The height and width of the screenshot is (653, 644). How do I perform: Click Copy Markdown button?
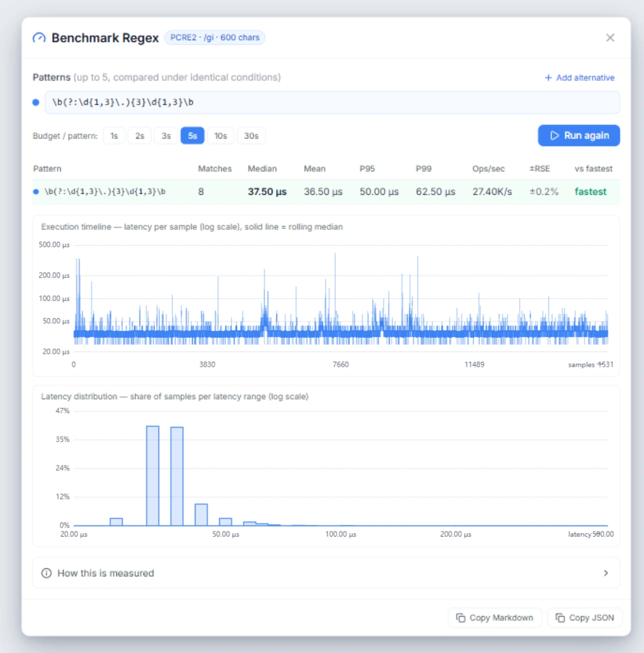495,618
